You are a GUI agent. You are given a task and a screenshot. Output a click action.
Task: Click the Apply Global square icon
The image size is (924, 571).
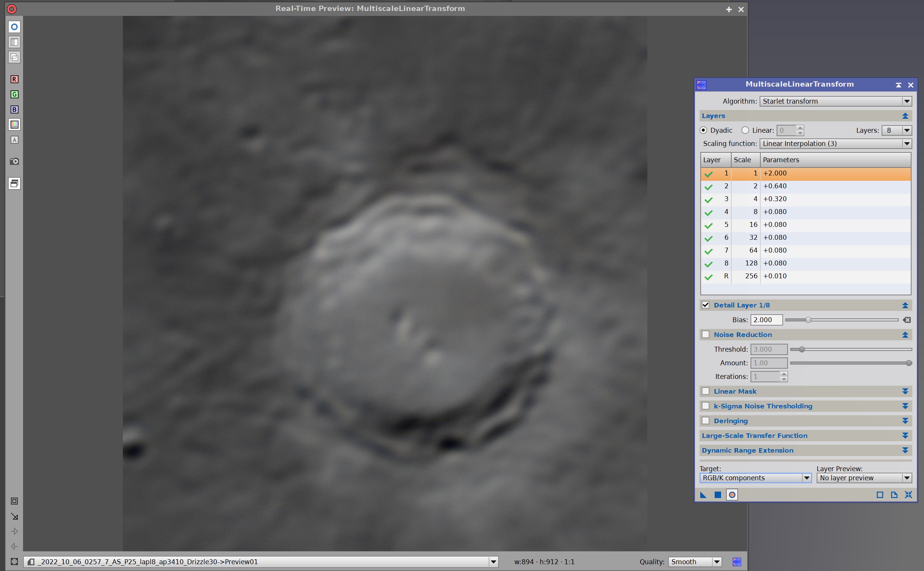click(x=718, y=495)
